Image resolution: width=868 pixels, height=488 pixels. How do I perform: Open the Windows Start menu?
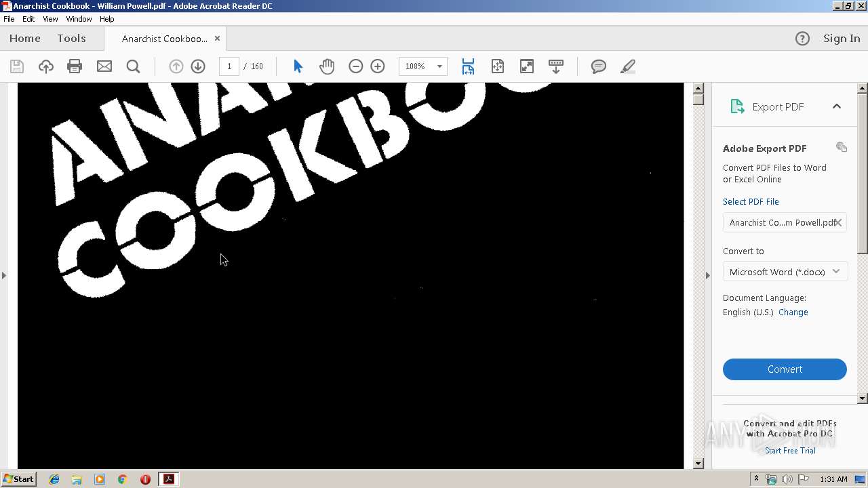[x=18, y=479]
